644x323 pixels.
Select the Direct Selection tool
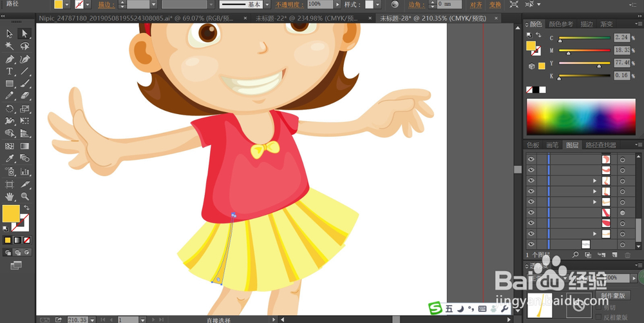[x=24, y=34]
